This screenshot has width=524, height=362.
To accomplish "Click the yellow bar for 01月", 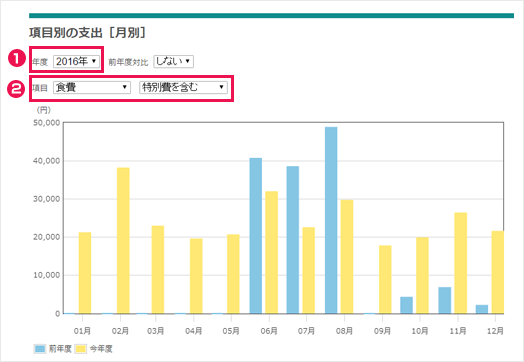I will [x=85, y=273].
